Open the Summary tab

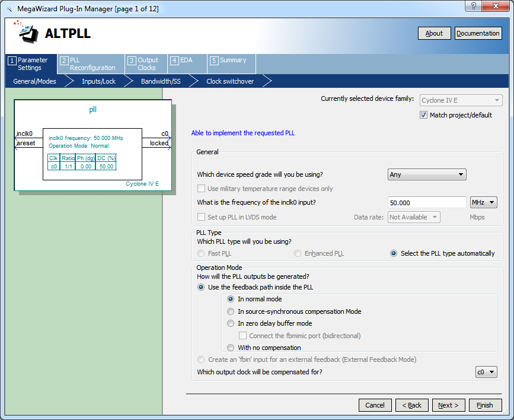(x=231, y=63)
